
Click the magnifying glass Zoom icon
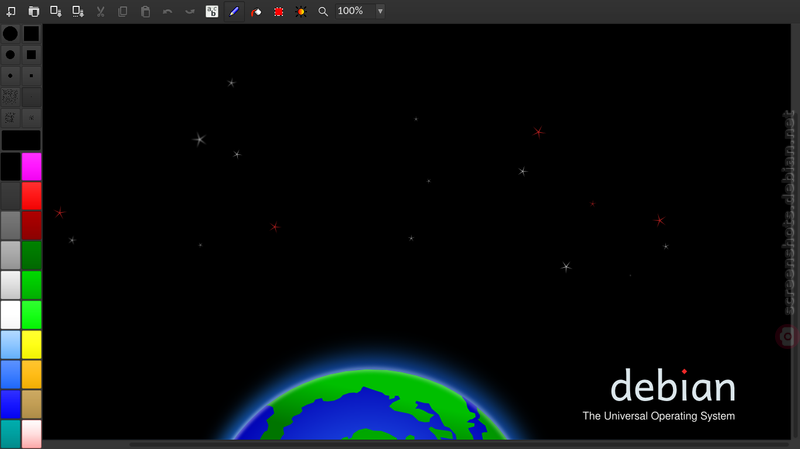[x=323, y=11]
